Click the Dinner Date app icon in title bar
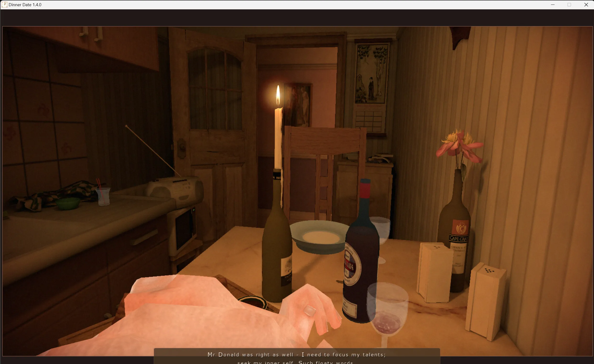The image size is (594, 364). (4, 5)
